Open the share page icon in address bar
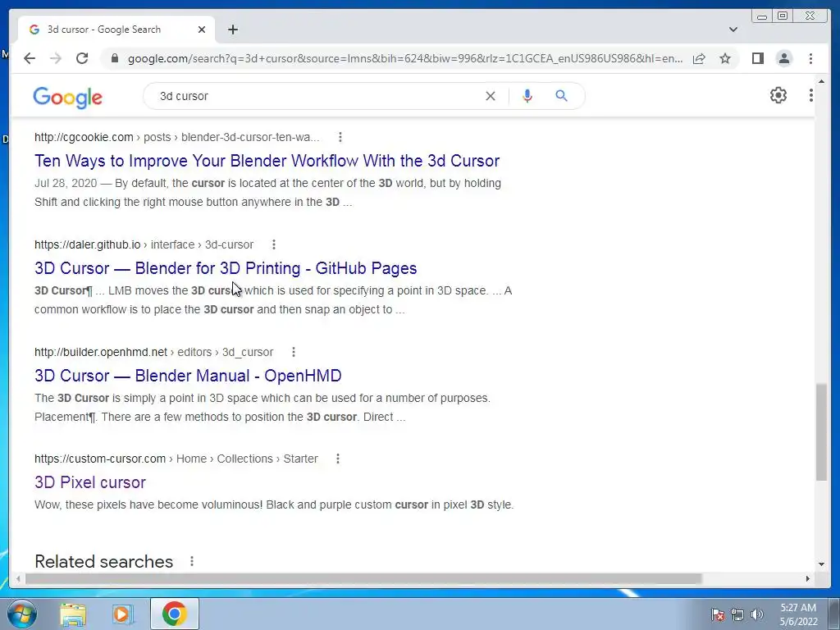Screen dimensions: 840x630 699,58
